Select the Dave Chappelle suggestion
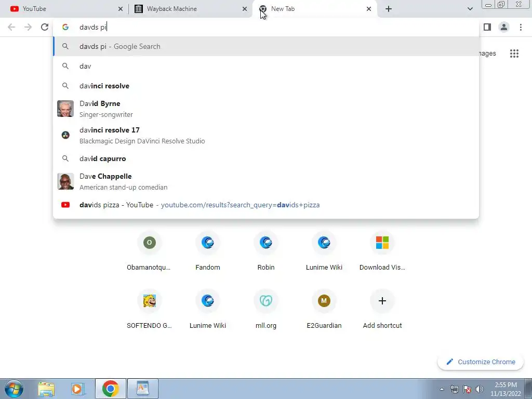532x399 pixels. coord(266,181)
